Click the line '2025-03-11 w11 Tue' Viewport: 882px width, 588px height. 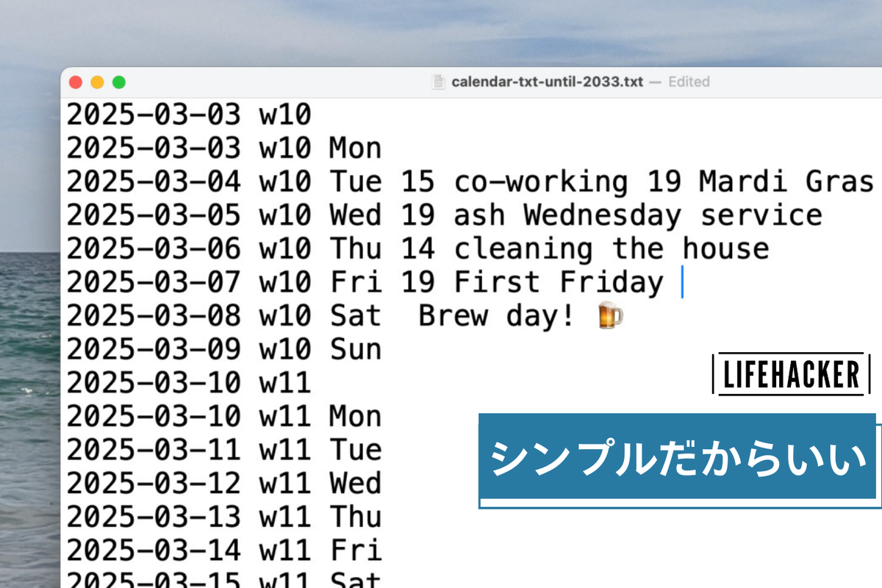(224, 450)
